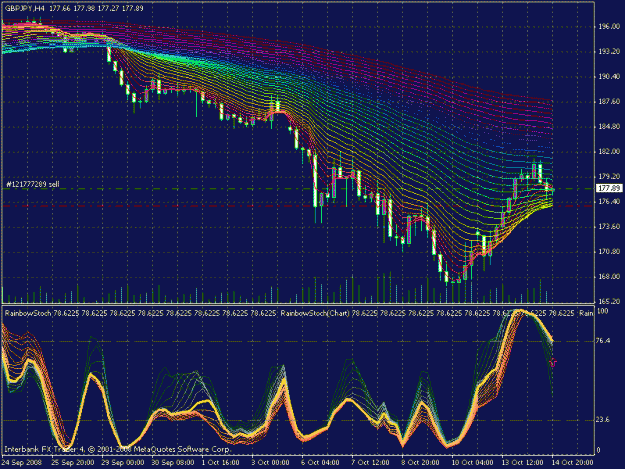625x469 pixels.
Task: Click the 184.80 price axis label
Action: [x=609, y=127]
